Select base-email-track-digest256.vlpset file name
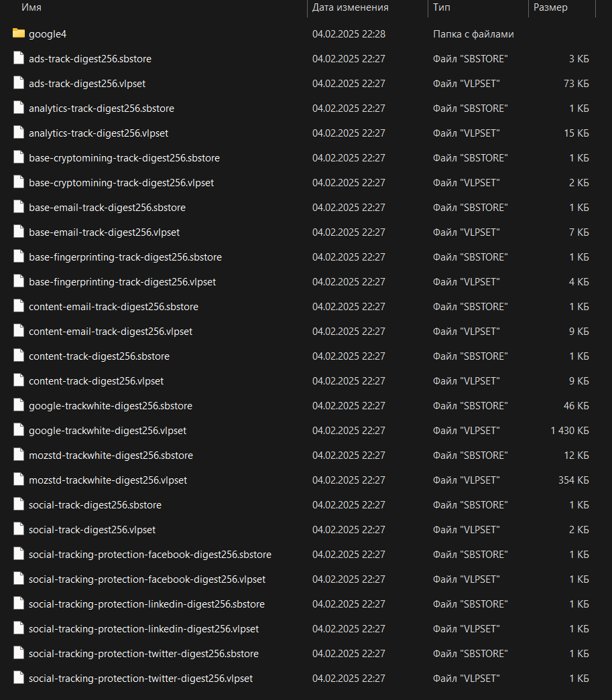 [104, 232]
